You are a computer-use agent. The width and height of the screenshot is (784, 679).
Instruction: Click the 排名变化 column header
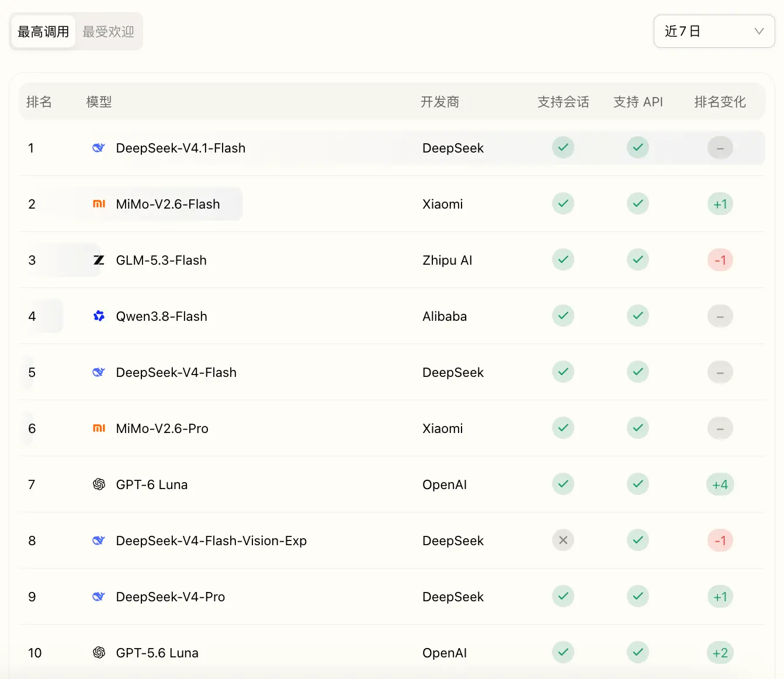click(720, 102)
